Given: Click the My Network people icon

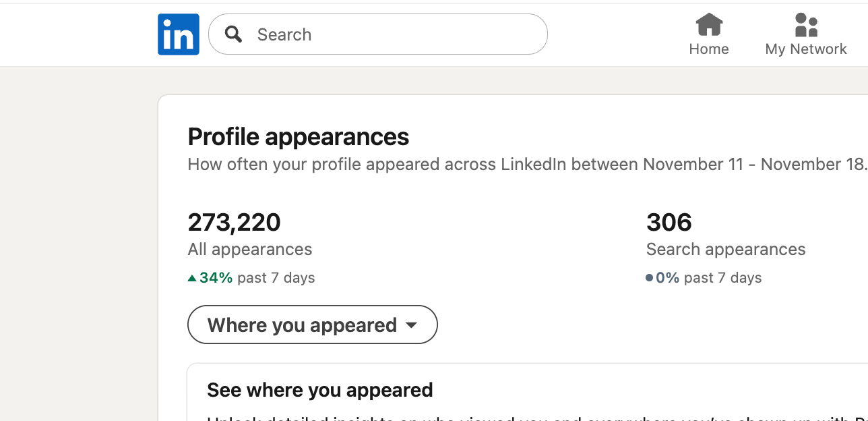Looking at the screenshot, I should 806,25.
